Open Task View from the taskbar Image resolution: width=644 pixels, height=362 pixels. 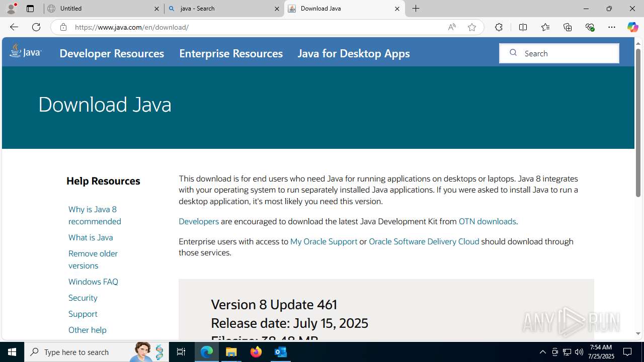(181, 352)
